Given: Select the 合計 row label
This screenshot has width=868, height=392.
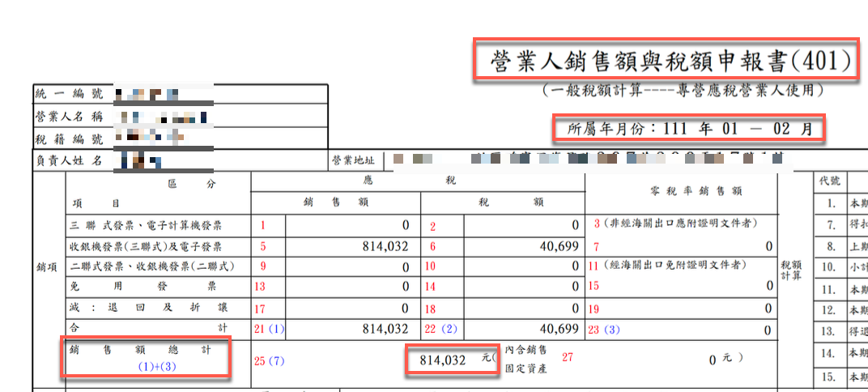Looking at the screenshot, I should tap(149, 329).
